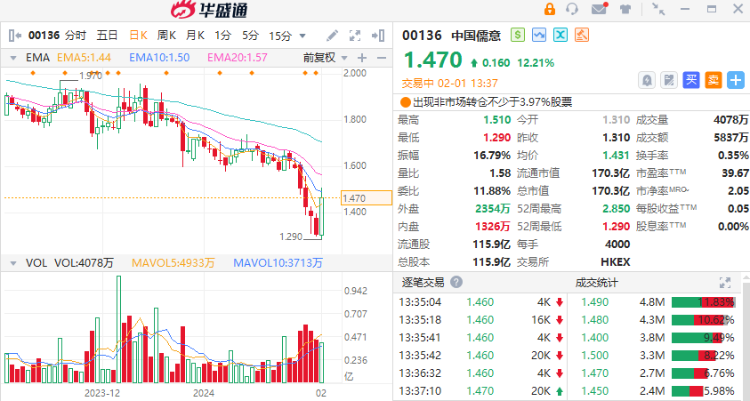Click the MAVOL5:4933万 label
This screenshot has width=750, height=401.
pyautogui.click(x=173, y=263)
